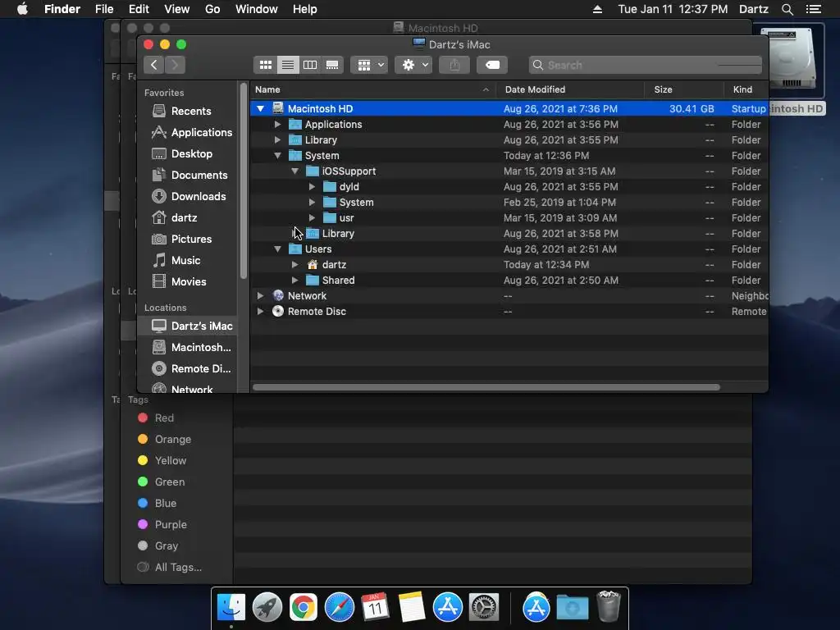Switch to column view
The width and height of the screenshot is (840, 630).
coord(309,65)
